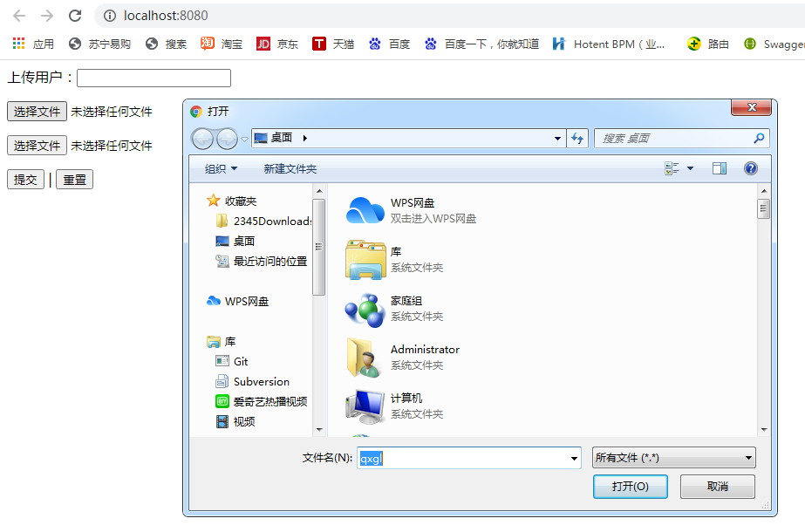Select Administrator folder in file list
Viewport: 805px width, 532px height.
403,357
